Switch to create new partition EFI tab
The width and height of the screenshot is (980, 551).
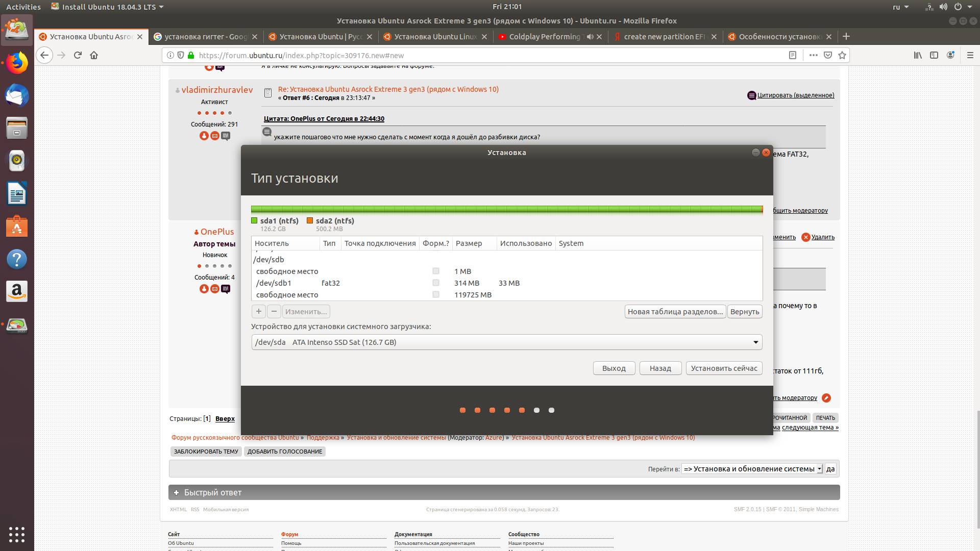click(664, 37)
